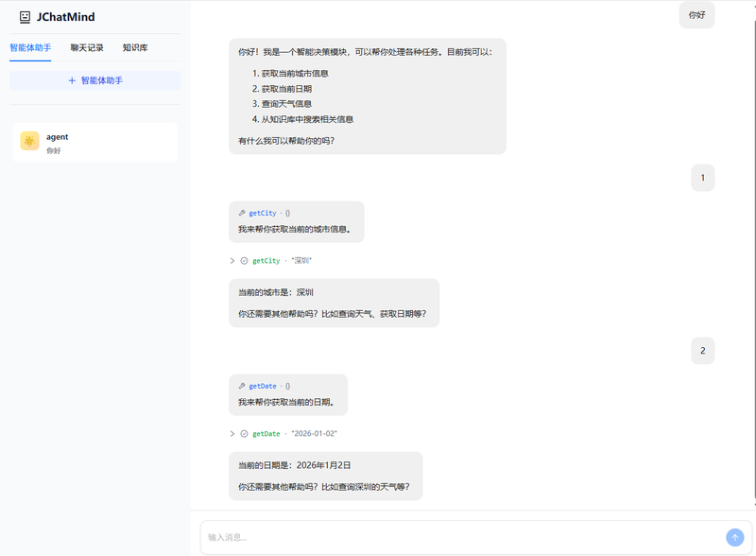Focus the 输入消息 message input field
Image resolution: width=756 pixels, height=556 pixels.
click(463, 537)
